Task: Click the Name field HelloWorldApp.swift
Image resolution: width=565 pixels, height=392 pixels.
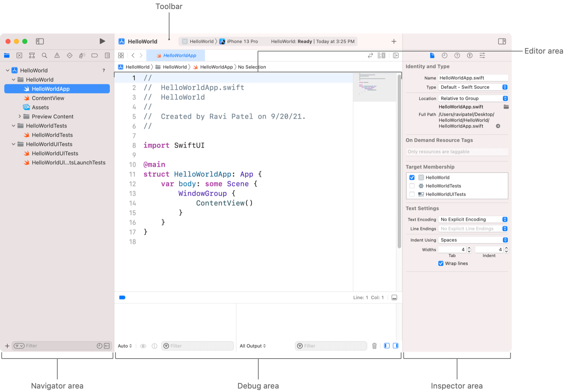Action: [473, 78]
